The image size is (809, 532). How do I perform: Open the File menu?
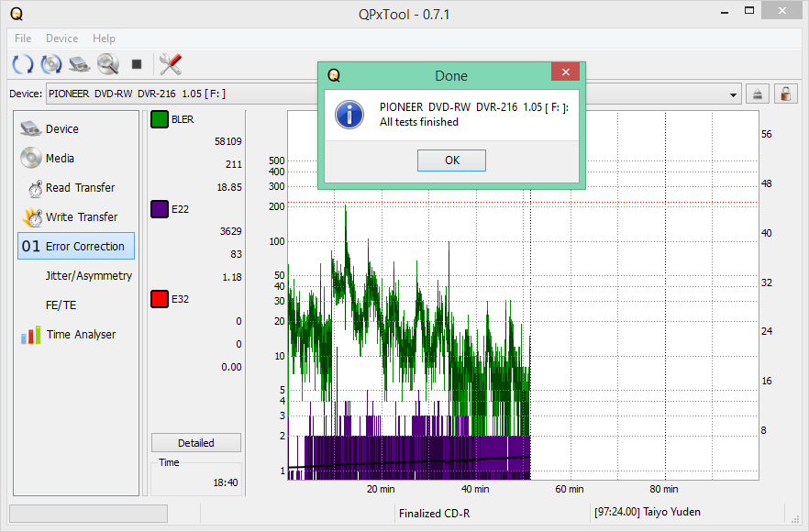point(23,39)
